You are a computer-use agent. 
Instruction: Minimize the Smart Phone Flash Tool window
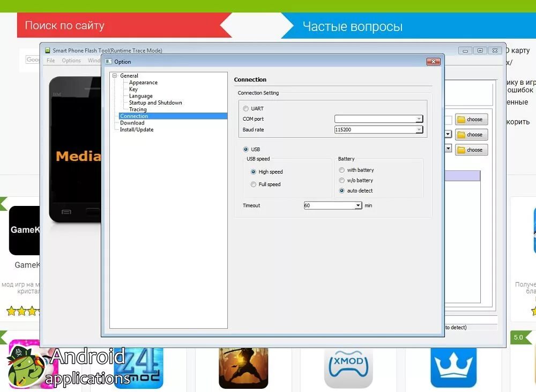click(465, 50)
